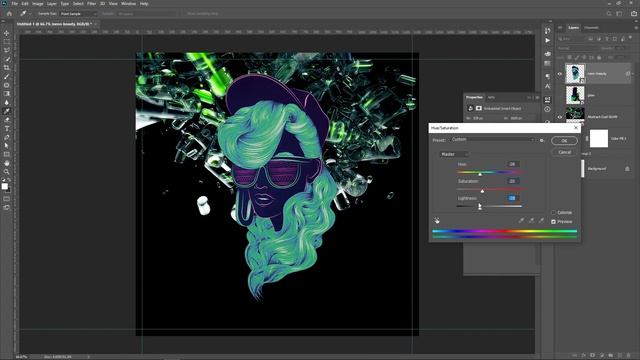Open the layer blend mode dropdown

(577, 48)
